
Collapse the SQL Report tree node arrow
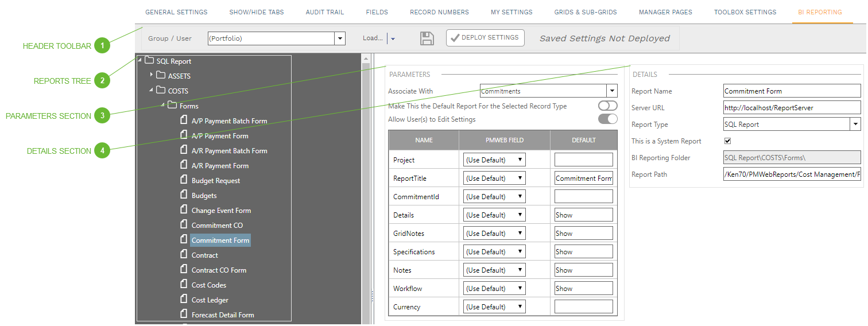(x=140, y=60)
